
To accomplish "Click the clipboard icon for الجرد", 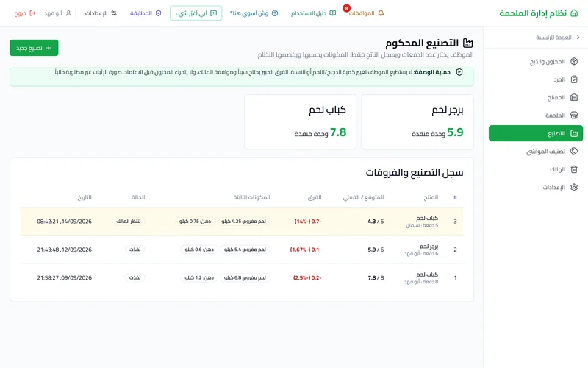I will [x=574, y=79].
